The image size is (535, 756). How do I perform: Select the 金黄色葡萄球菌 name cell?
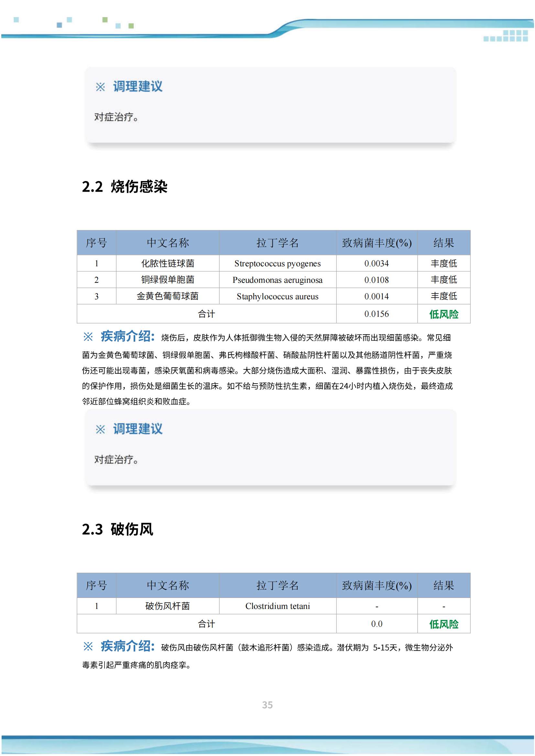click(168, 297)
